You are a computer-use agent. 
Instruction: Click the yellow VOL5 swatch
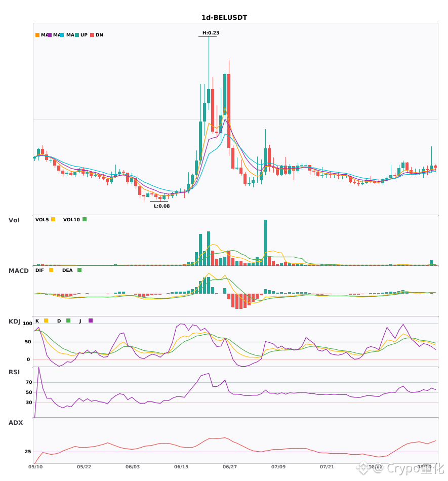[x=53, y=219]
